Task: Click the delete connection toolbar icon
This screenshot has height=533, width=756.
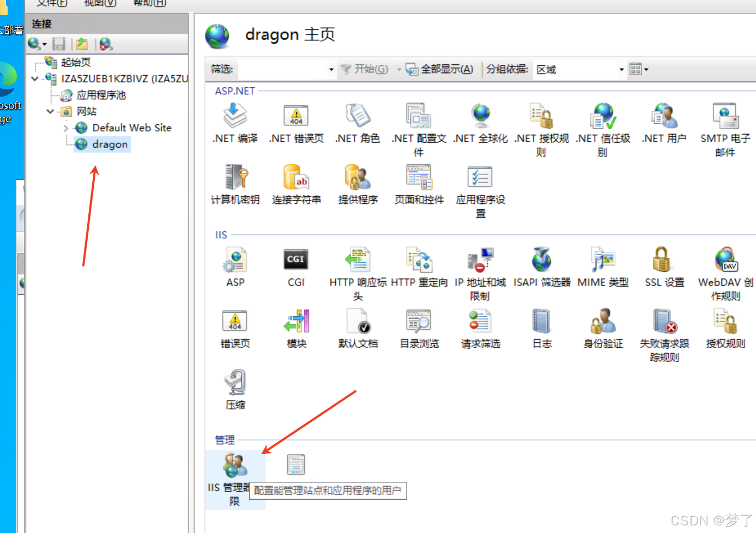Action: (106, 44)
